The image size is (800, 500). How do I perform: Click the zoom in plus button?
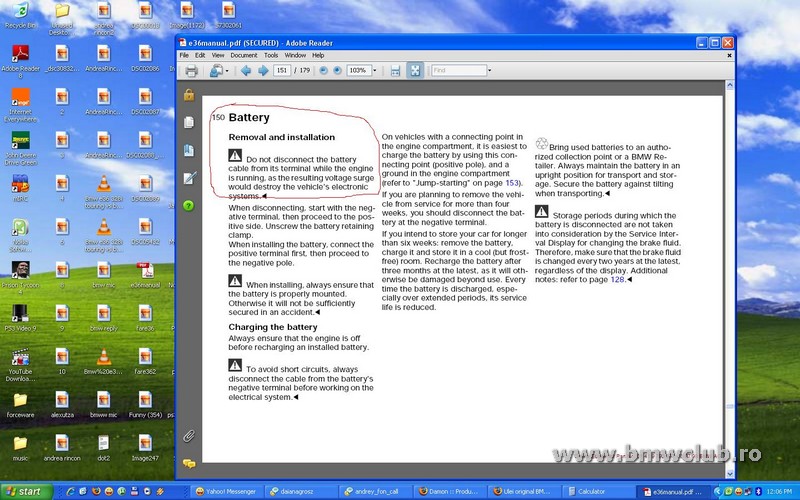(337, 70)
